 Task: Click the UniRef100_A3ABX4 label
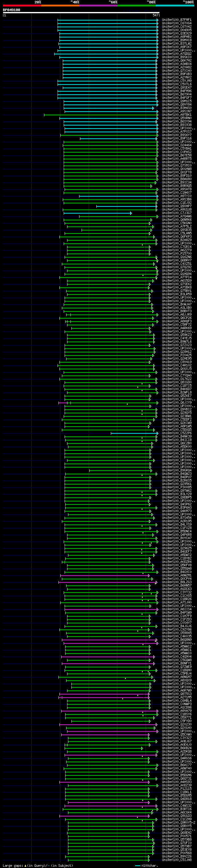177,64
